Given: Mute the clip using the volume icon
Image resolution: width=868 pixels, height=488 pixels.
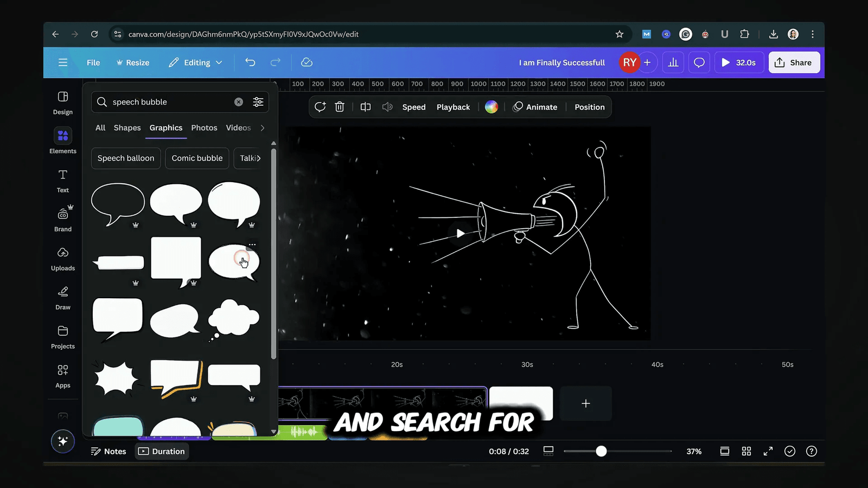Looking at the screenshot, I should [x=387, y=107].
